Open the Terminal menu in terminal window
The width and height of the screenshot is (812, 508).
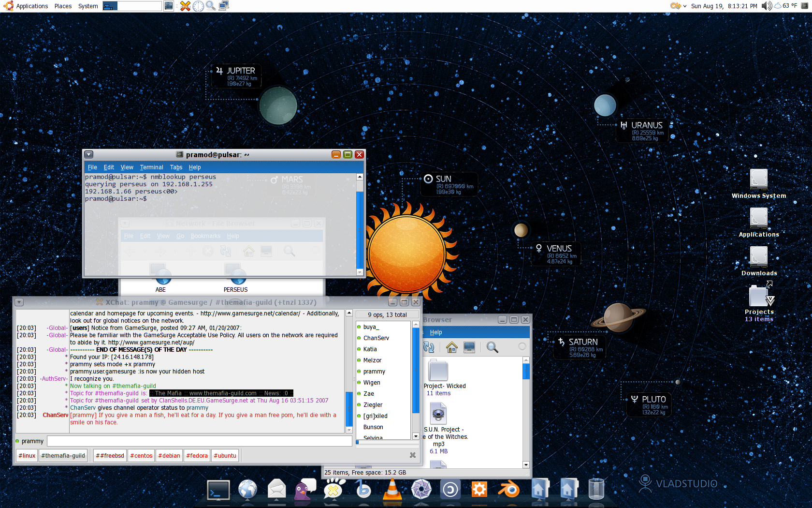click(x=151, y=167)
